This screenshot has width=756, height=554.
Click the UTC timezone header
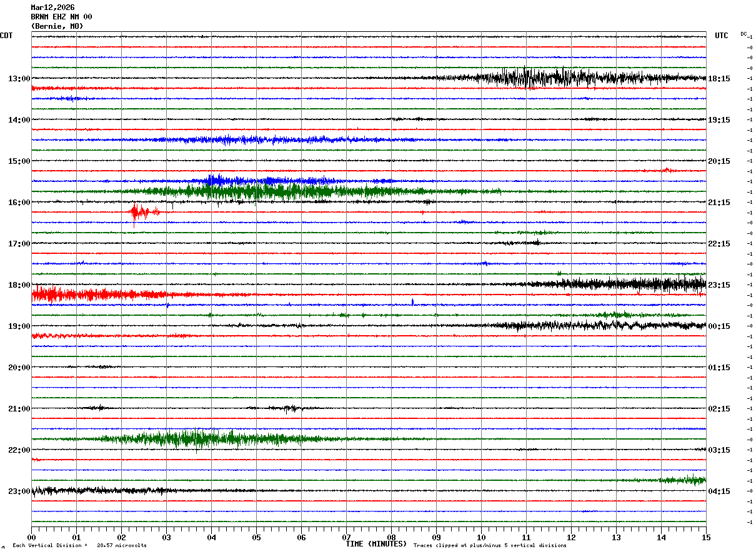(x=722, y=36)
